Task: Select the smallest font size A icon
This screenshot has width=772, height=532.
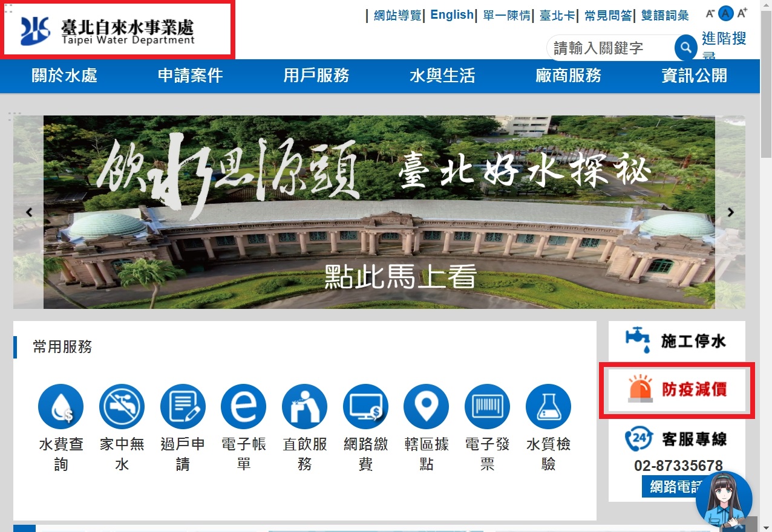Action: 711,14
